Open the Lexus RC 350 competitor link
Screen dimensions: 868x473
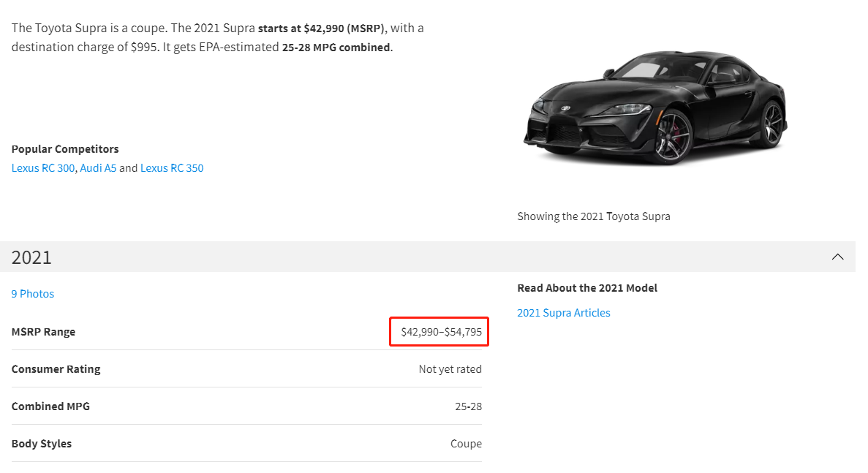[172, 168]
